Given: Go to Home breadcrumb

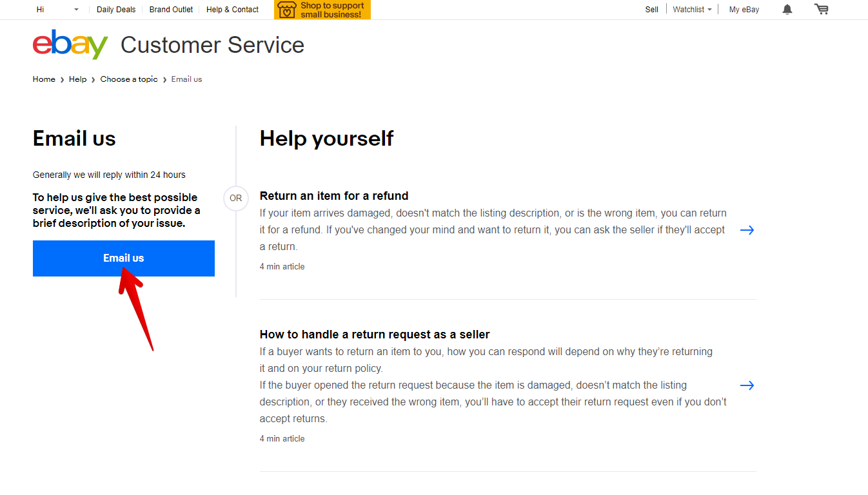Looking at the screenshot, I should (x=44, y=79).
